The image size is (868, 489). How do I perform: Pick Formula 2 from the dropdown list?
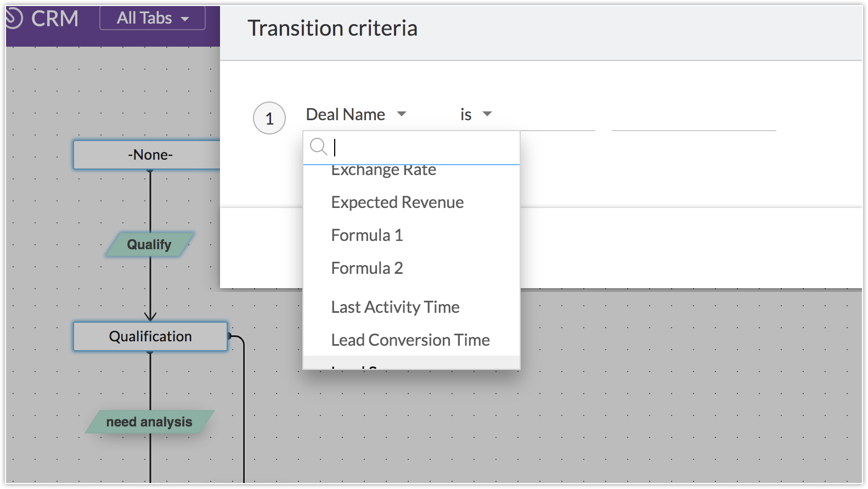(367, 268)
